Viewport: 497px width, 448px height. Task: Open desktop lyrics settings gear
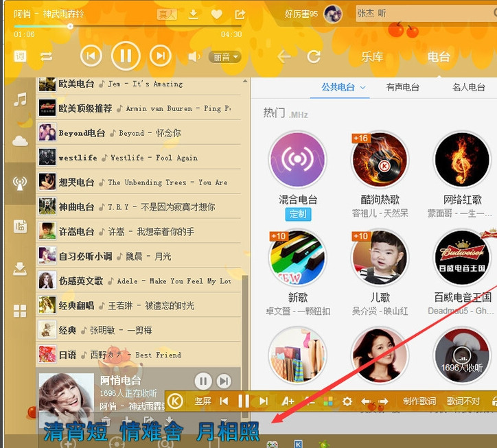point(347,401)
